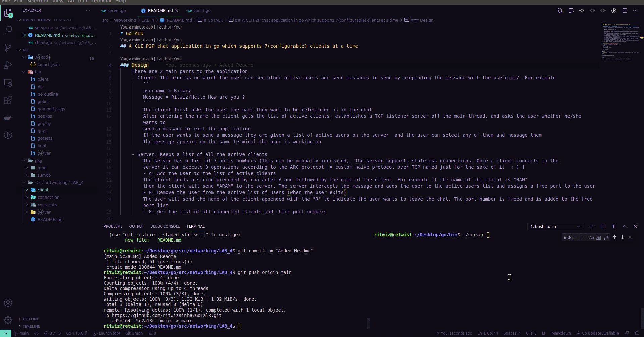Open README.md in the explorer tree

click(x=50, y=220)
